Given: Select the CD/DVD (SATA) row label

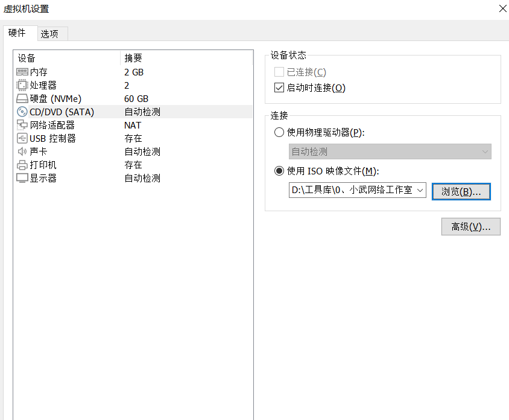Looking at the screenshot, I should 62,112.
